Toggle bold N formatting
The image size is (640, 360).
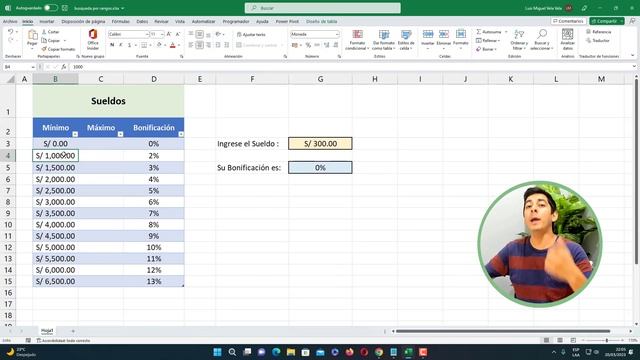tap(112, 45)
